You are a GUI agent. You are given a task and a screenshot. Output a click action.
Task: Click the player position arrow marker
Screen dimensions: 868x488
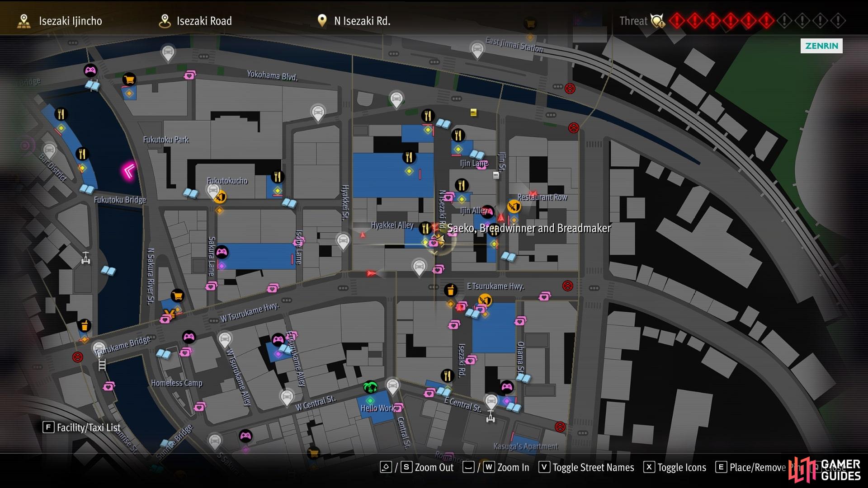click(439, 238)
